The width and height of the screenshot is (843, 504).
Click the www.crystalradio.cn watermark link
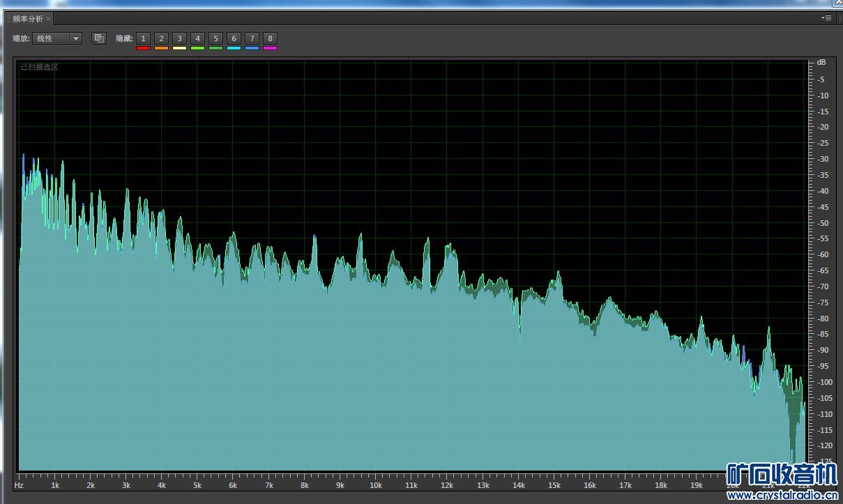pyautogui.click(x=781, y=496)
